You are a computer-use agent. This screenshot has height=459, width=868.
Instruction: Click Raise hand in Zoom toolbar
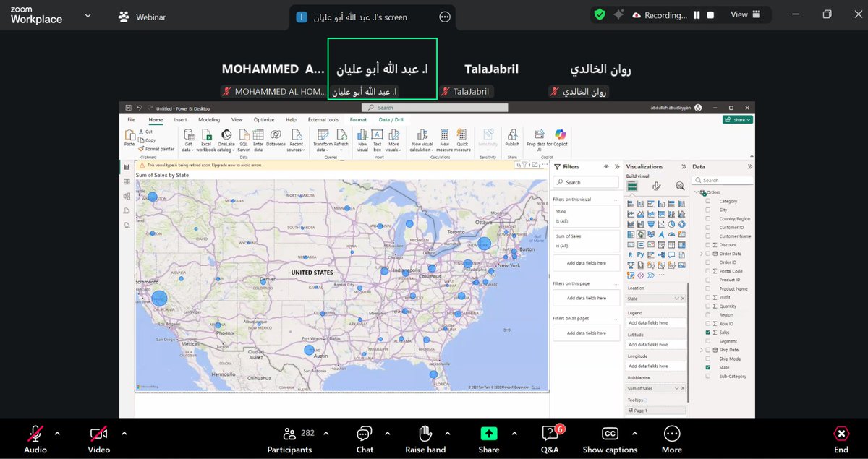click(x=425, y=439)
